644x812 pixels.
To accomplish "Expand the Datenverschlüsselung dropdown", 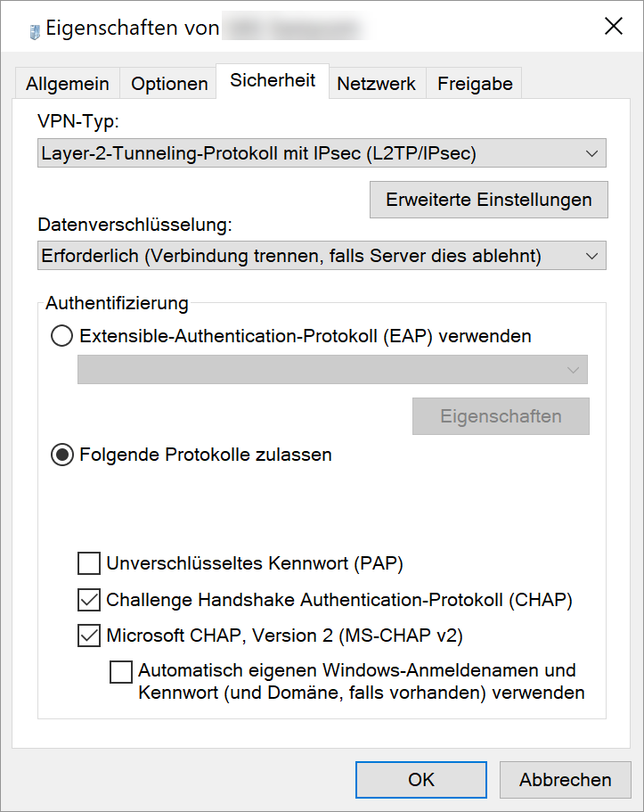I will (x=322, y=256).
